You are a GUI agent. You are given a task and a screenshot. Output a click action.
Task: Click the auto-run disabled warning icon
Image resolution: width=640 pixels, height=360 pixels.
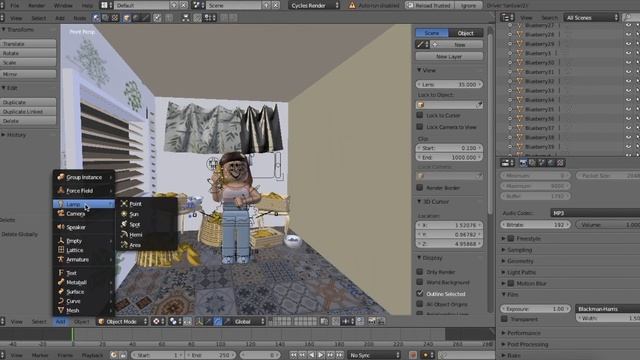point(352,5)
